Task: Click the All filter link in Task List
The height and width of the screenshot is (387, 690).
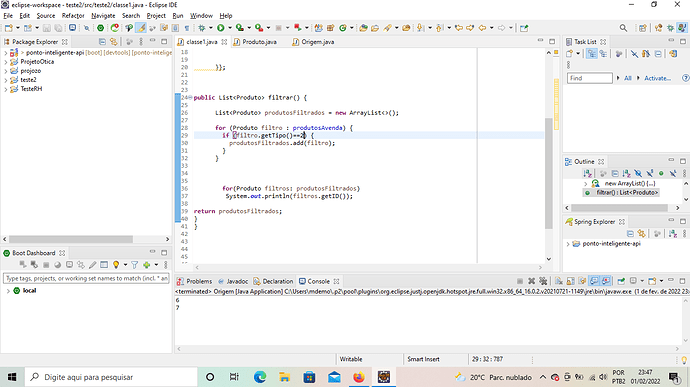Action: 628,78
